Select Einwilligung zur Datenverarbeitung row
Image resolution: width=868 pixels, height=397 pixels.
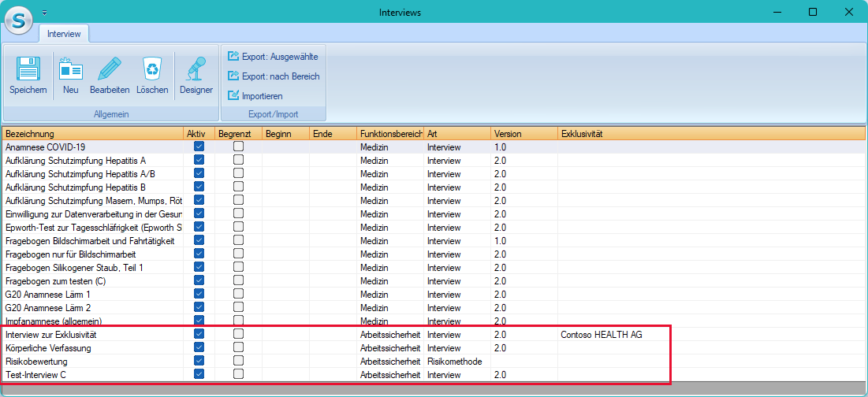point(434,214)
